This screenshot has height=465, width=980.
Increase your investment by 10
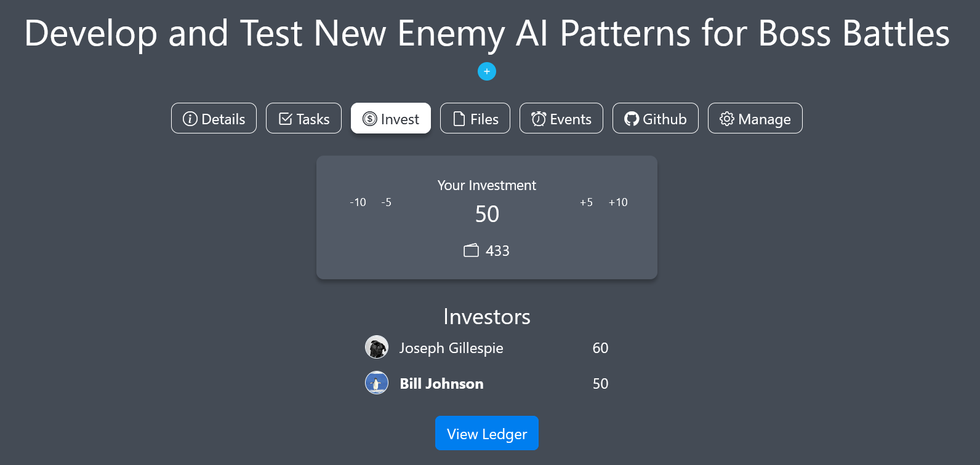click(618, 202)
